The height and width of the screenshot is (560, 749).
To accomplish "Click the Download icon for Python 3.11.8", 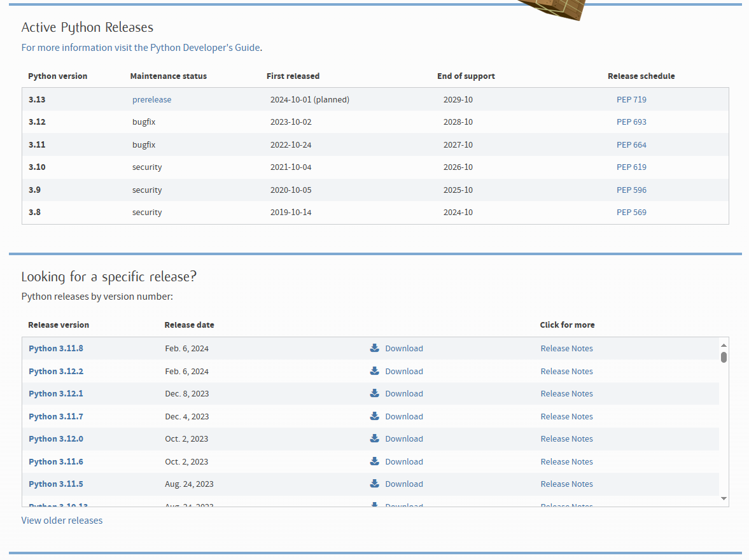I will [374, 348].
